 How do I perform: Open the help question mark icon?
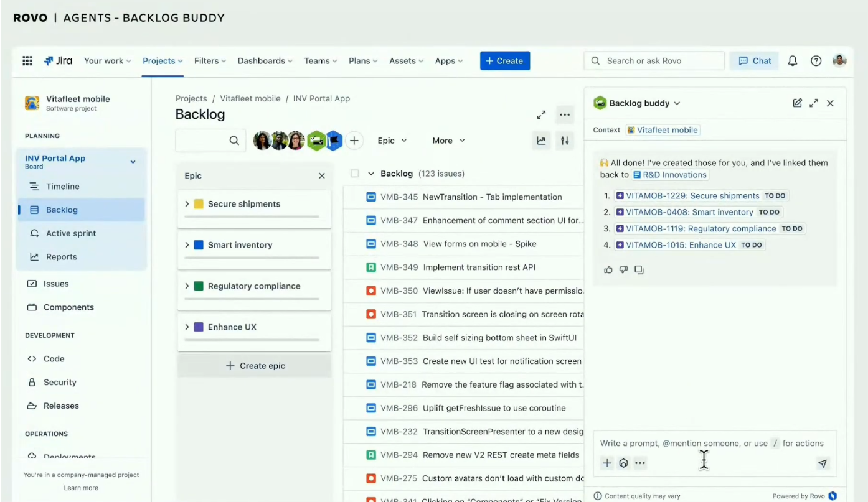click(816, 61)
